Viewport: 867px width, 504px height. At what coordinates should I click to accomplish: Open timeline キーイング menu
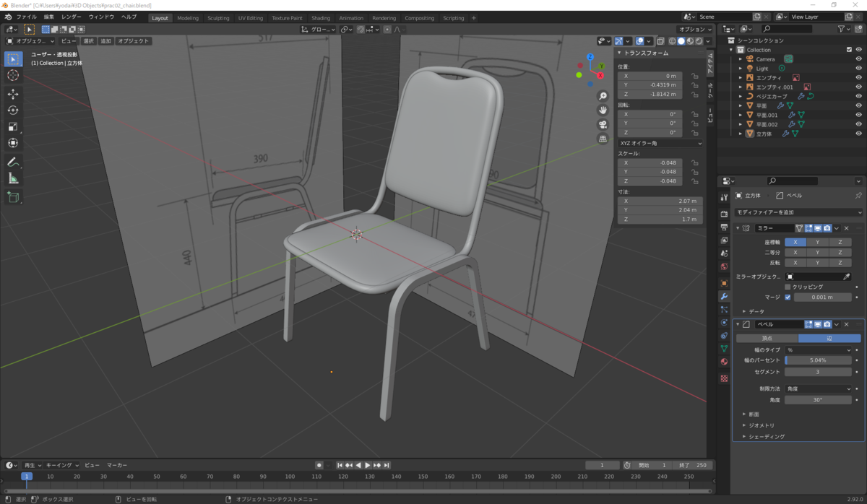coord(61,466)
